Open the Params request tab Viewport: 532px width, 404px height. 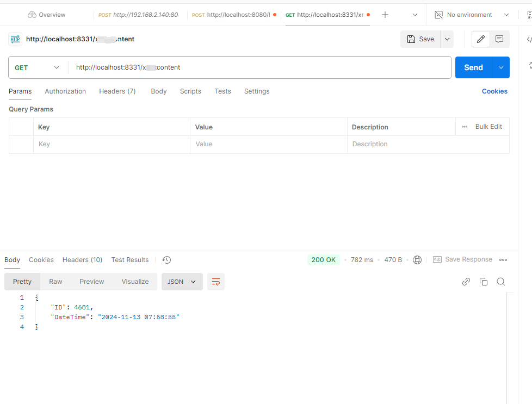pos(20,91)
